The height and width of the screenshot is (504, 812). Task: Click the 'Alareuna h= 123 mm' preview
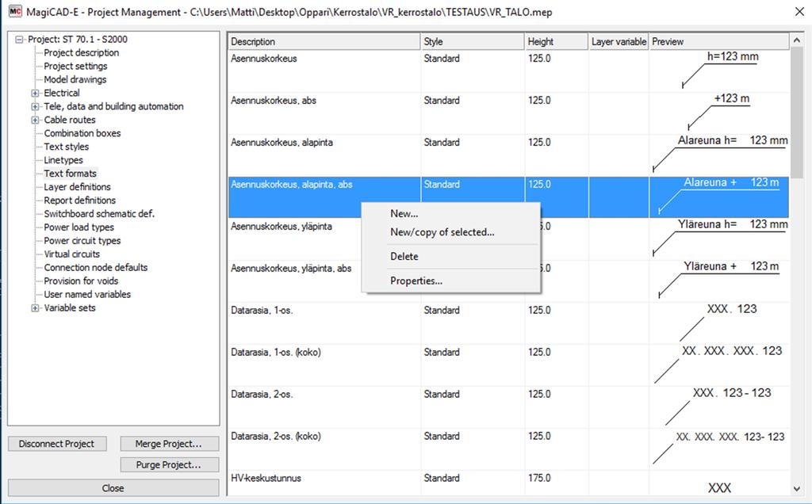(x=720, y=154)
